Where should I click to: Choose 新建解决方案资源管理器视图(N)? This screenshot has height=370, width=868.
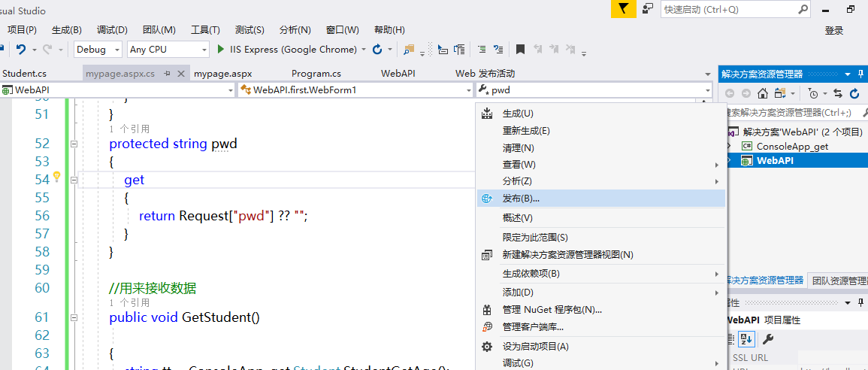tap(601, 255)
